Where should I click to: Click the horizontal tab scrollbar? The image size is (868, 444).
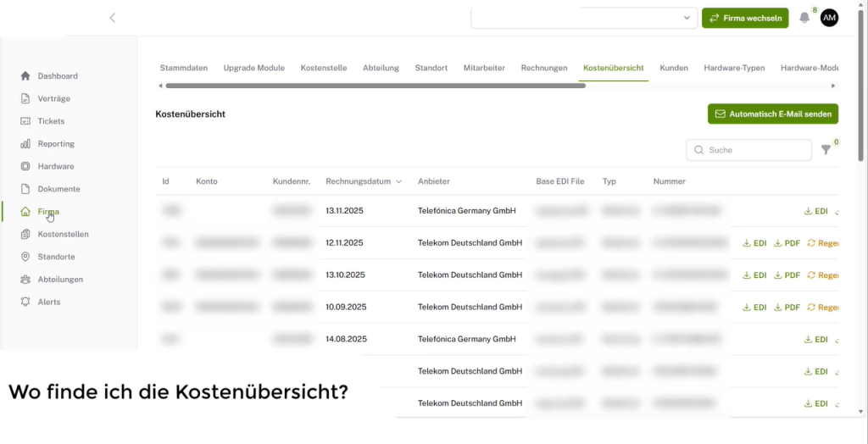[x=375, y=86]
